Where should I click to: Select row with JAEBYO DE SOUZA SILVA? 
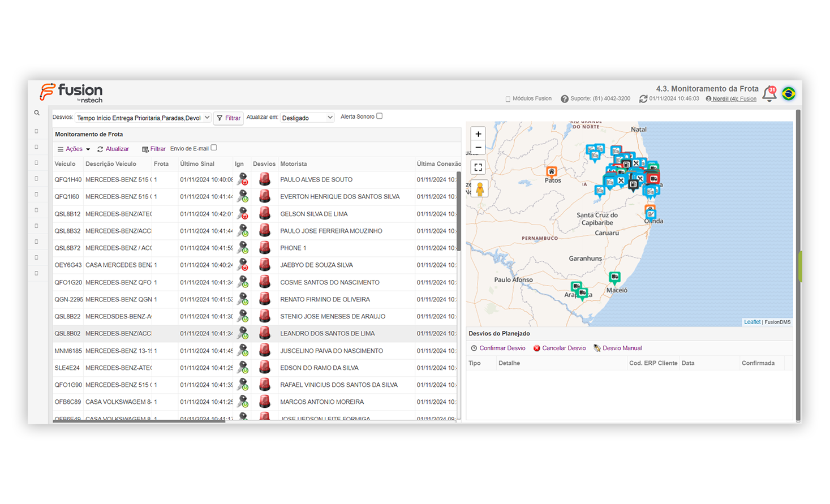[255, 265]
